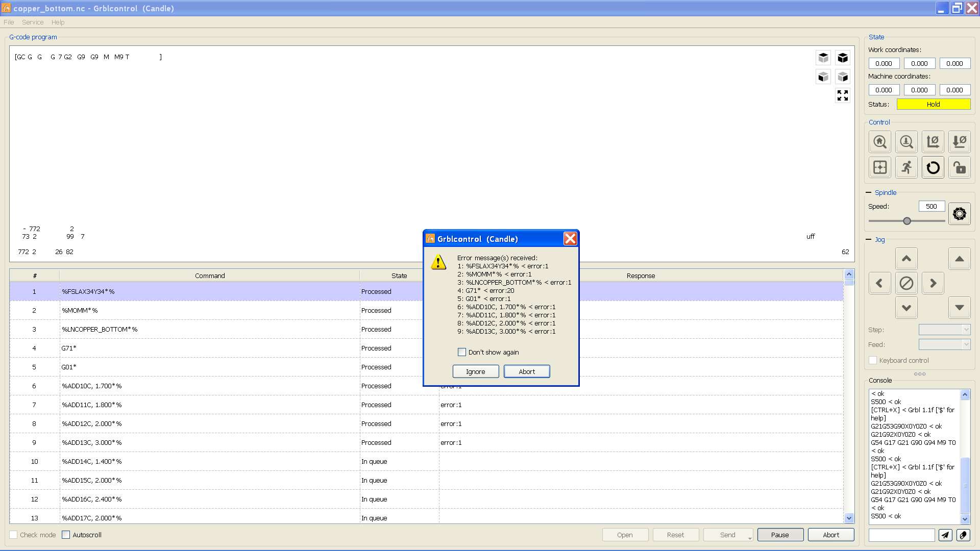980x551 pixels.
Task: Jog X minus with left arrow
Action: (879, 283)
